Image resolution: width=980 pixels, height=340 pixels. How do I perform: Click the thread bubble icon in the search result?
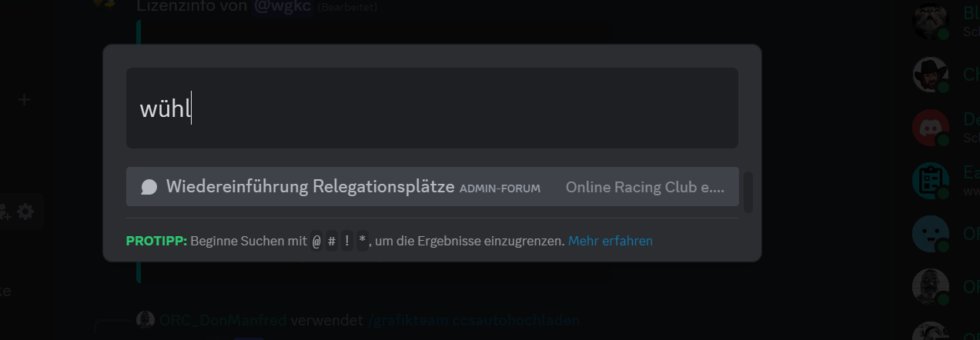[149, 187]
